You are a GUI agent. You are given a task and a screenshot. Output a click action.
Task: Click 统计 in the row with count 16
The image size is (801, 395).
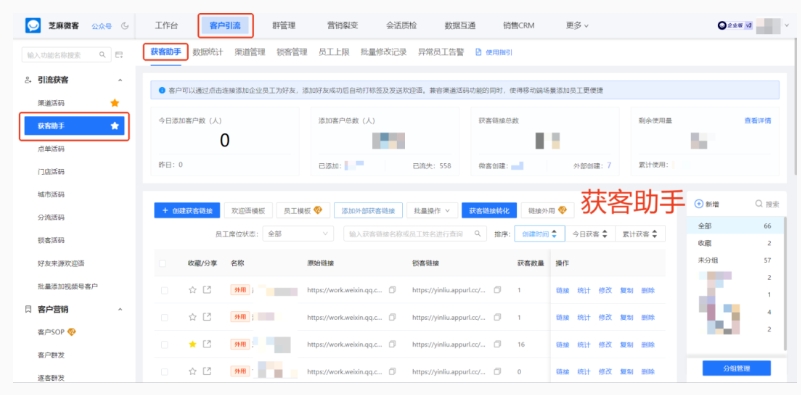click(583, 345)
